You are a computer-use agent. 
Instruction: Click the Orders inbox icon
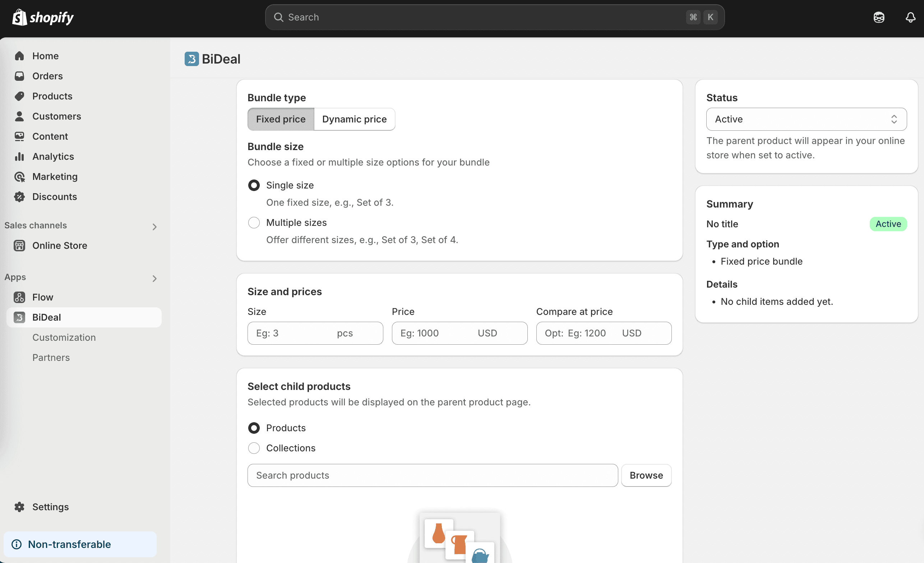point(19,76)
